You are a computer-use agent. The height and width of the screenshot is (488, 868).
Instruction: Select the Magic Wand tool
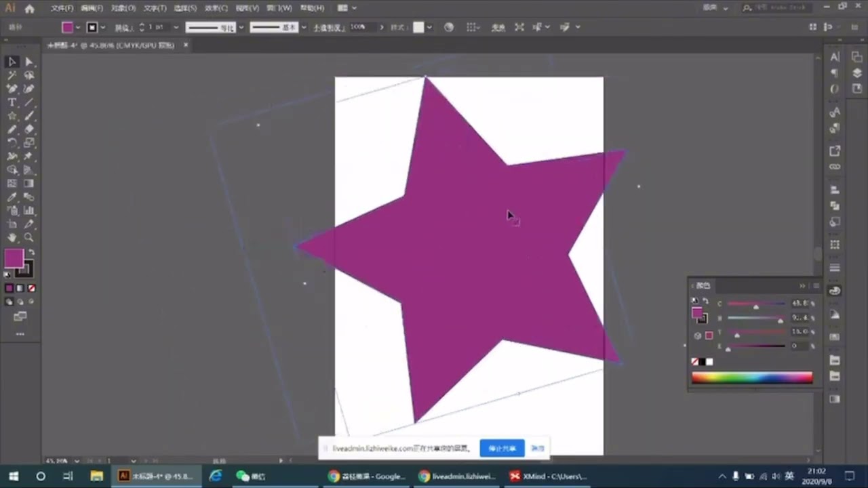tap(12, 75)
